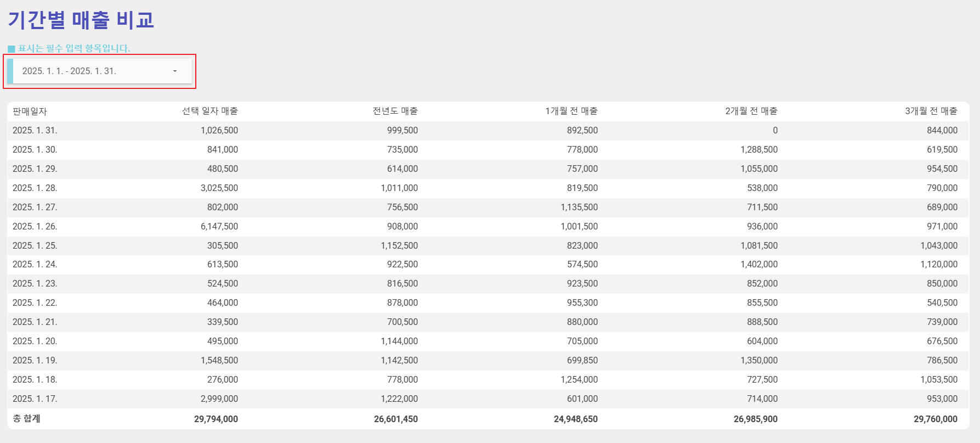
Task: Click the 0 value in 2개월 전 매출
Action: pos(775,131)
